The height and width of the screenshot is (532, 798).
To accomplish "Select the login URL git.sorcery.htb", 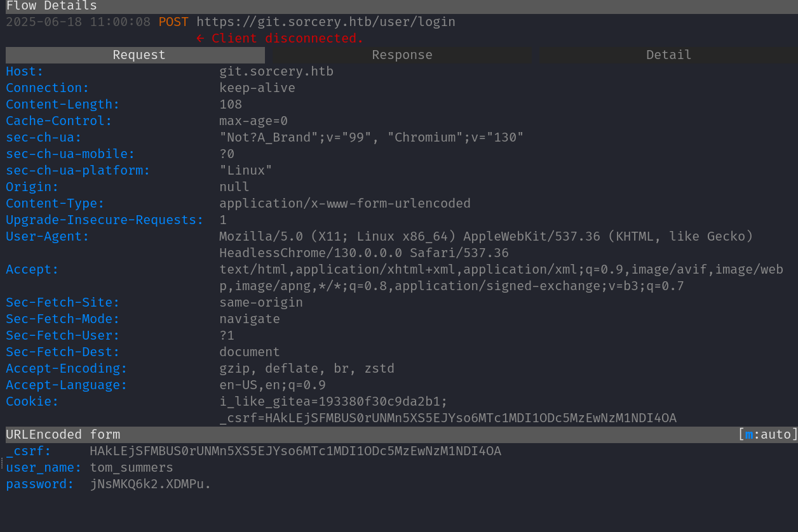I will 325,21.
